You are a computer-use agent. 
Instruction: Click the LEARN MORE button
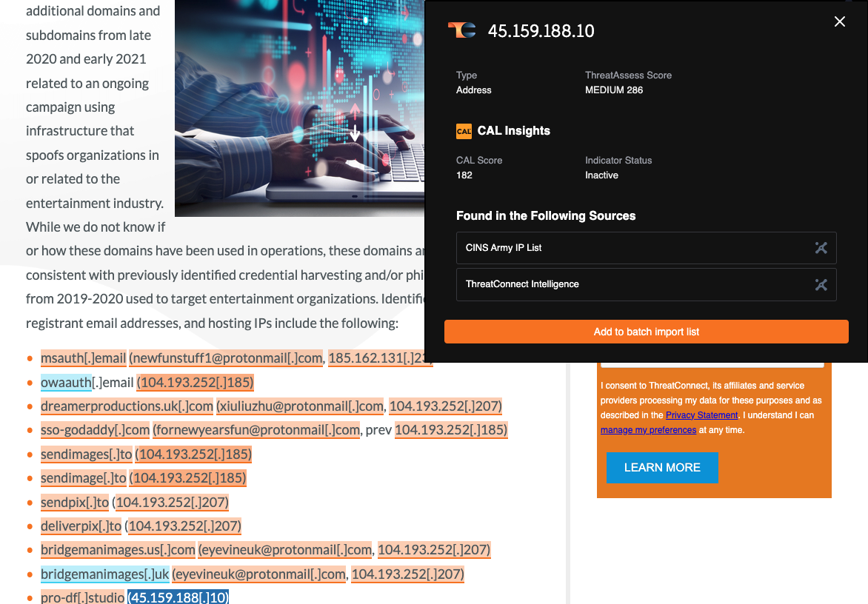(x=662, y=468)
